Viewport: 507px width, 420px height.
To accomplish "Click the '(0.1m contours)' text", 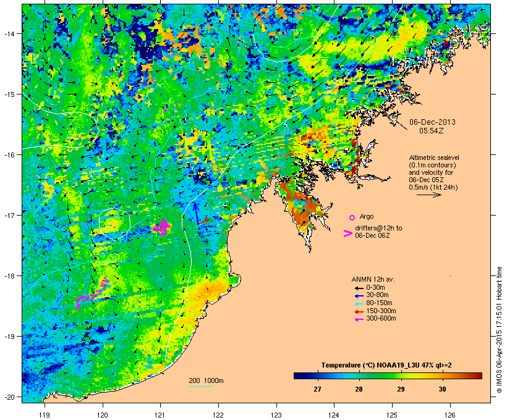I will pyautogui.click(x=433, y=165).
